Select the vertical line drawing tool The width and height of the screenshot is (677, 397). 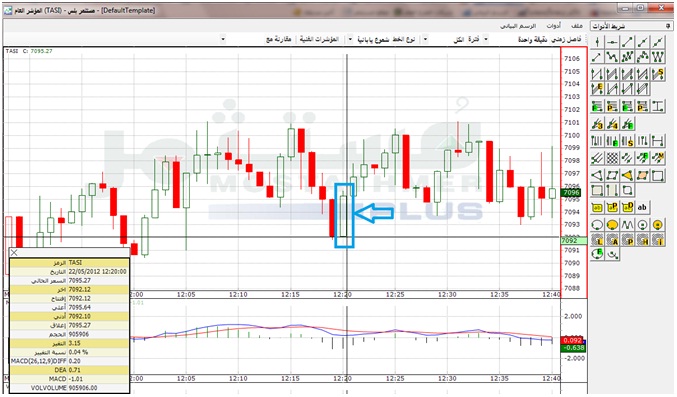coord(597,42)
